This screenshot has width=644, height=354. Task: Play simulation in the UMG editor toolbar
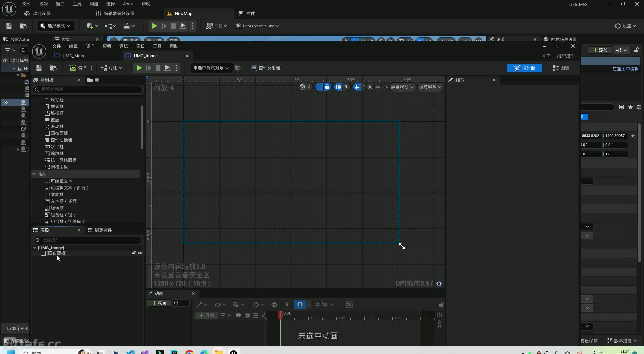click(x=139, y=68)
